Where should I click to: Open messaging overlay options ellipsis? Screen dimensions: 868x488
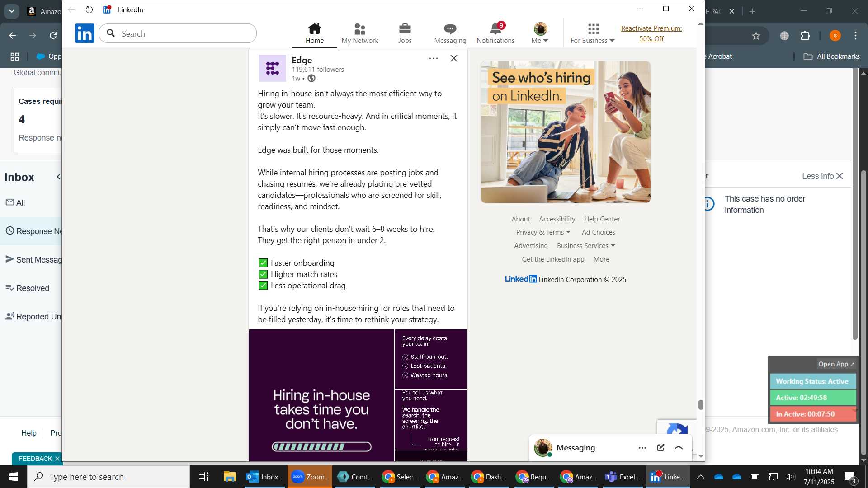[x=642, y=448]
